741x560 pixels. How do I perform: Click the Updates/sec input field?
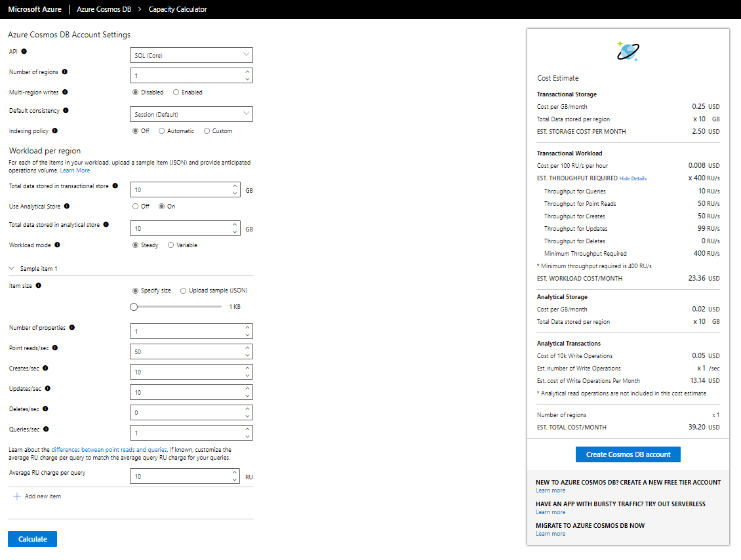pos(191,392)
